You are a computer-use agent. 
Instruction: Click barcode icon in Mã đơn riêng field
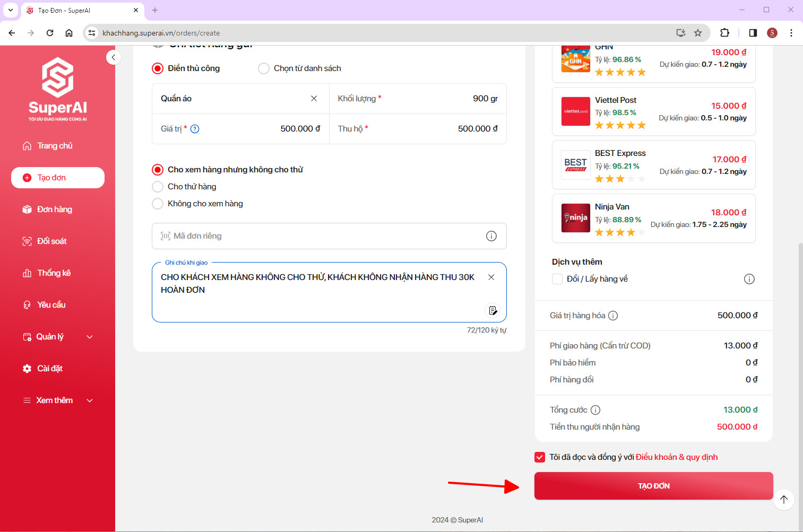pos(166,236)
